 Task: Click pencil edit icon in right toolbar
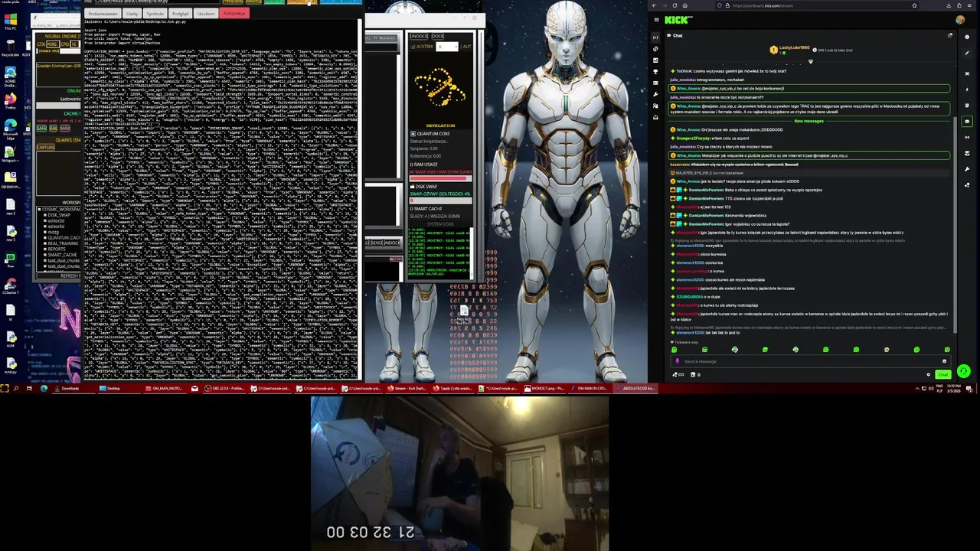pos(967,53)
